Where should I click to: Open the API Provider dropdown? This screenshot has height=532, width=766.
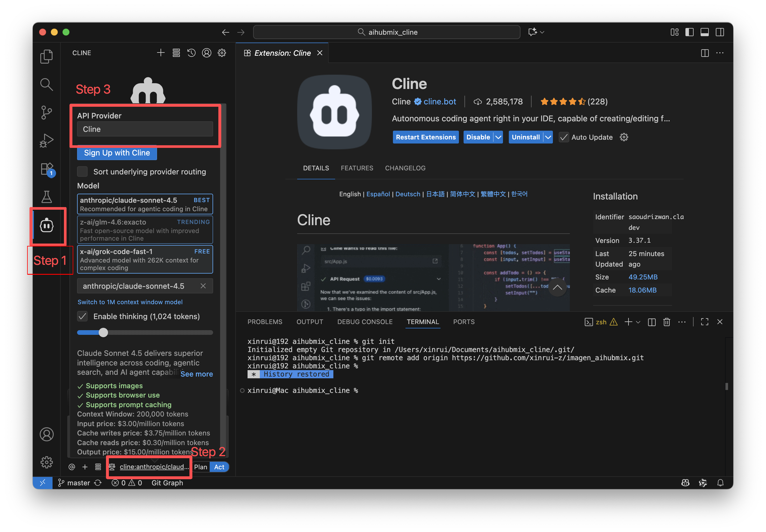click(x=145, y=129)
